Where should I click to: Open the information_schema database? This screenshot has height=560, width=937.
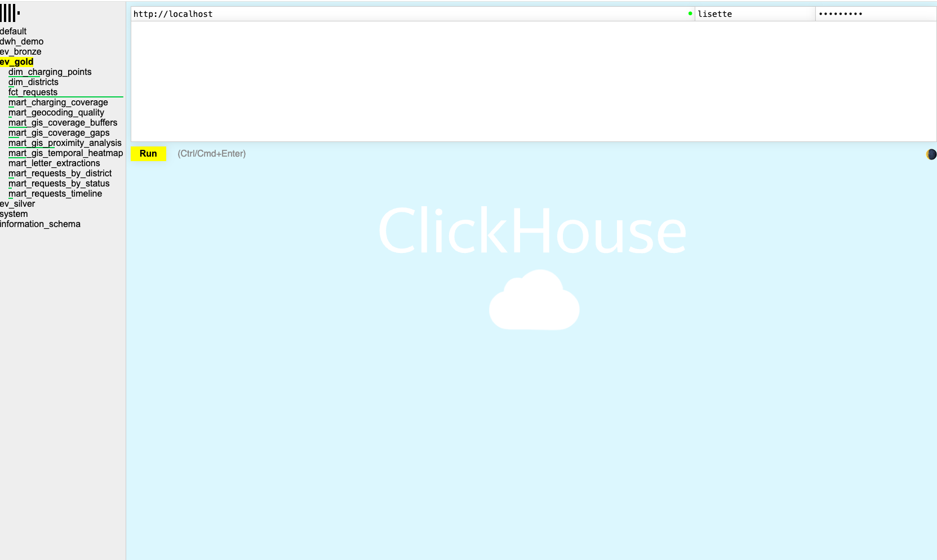click(x=40, y=224)
